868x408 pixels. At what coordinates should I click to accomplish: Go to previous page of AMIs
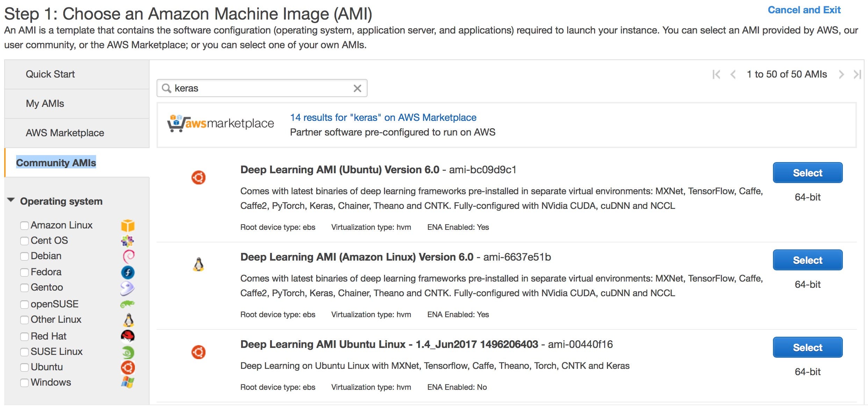733,74
